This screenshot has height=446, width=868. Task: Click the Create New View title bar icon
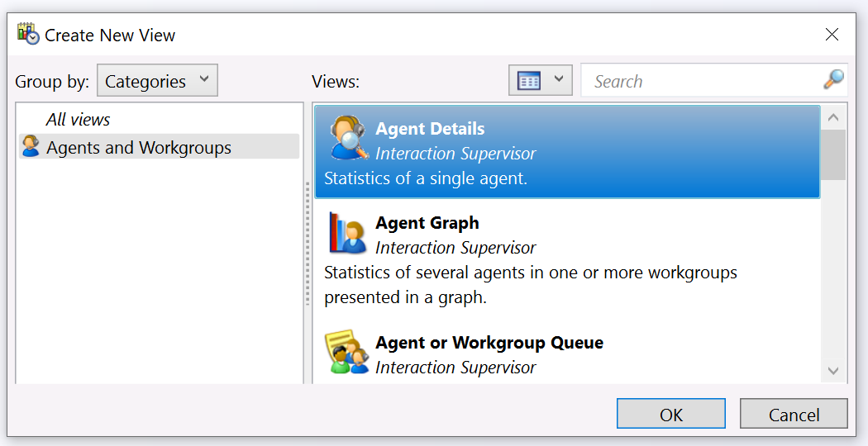(27, 34)
